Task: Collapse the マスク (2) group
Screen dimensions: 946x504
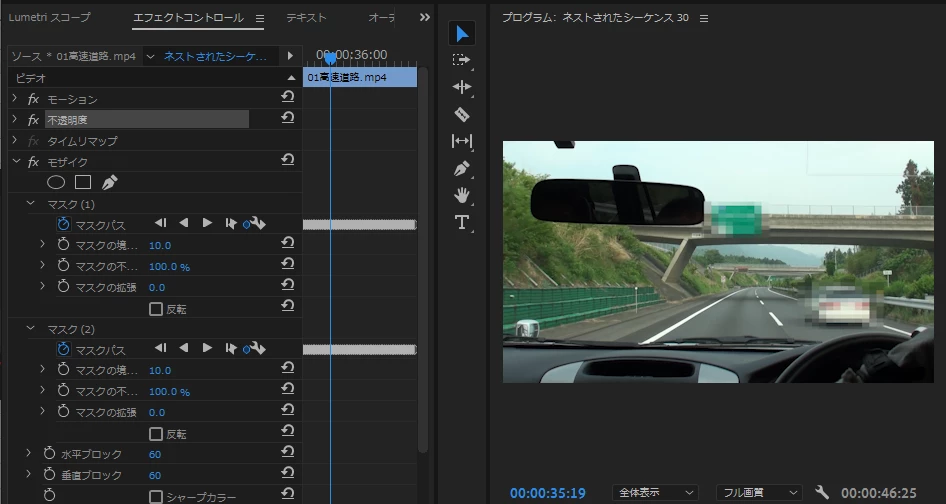Action: click(x=30, y=329)
